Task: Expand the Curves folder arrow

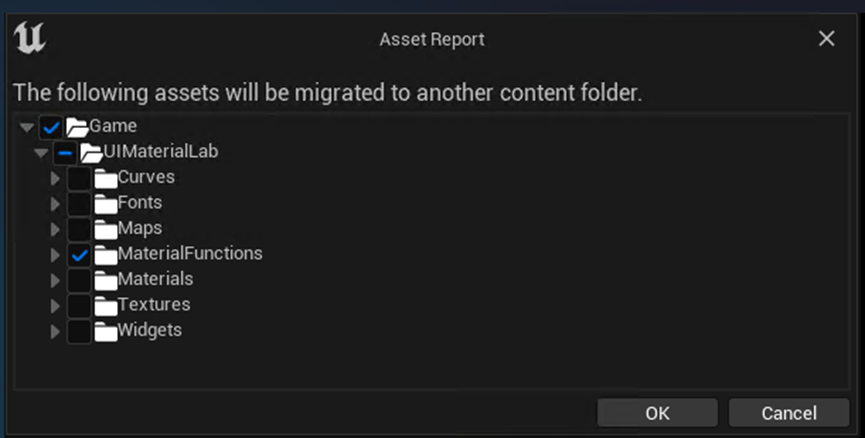Action: tap(55, 178)
